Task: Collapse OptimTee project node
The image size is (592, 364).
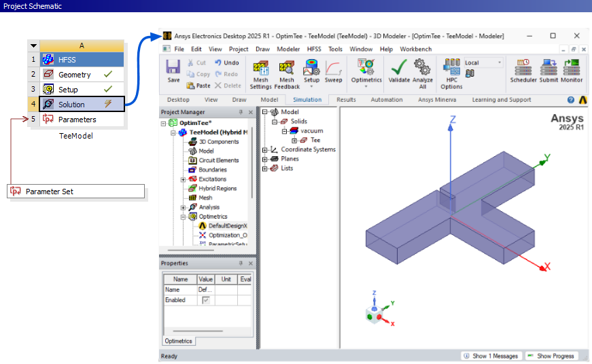Action: 164,124
